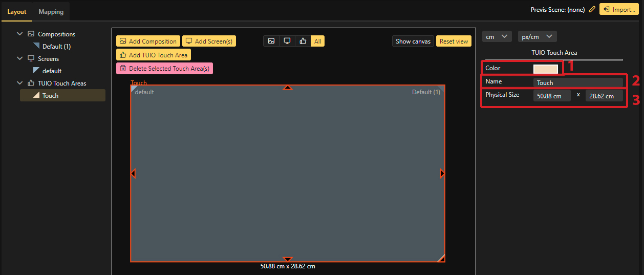644x275 pixels.
Task: Open the touch area Color swatch
Action: (x=545, y=69)
